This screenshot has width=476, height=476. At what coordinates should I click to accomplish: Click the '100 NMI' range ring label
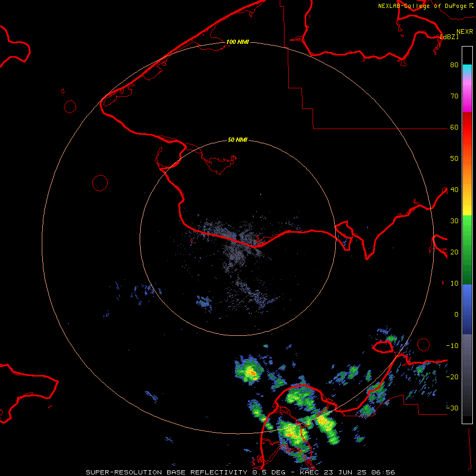click(237, 42)
